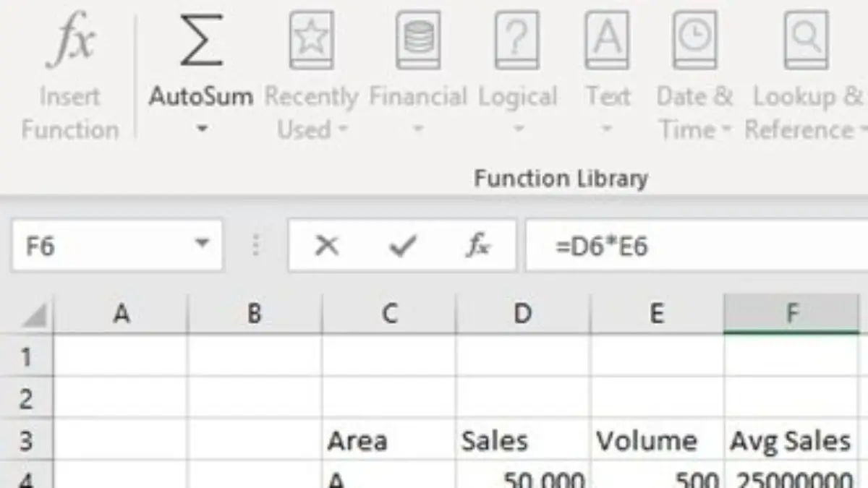Image resolution: width=868 pixels, height=488 pixels.
Task: Expand the Financial dropdown arrow
Action: pos(417,130)
